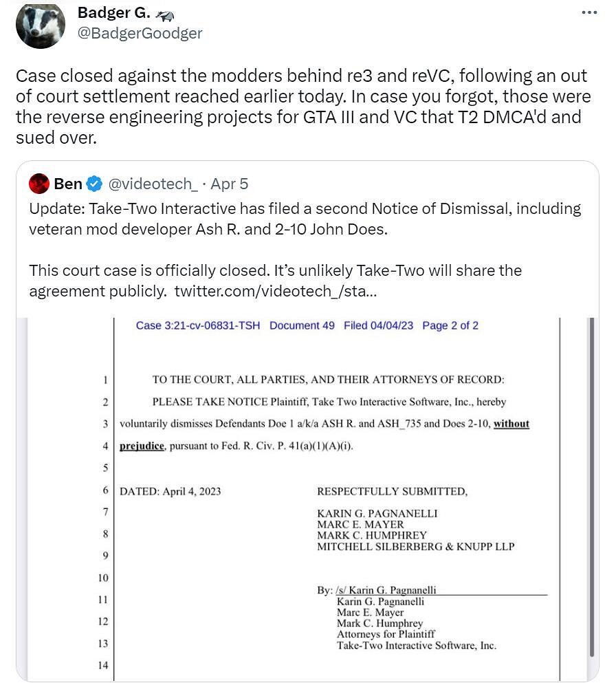Click the 'DATED: April 4, 2023' line

click(x=170, y=491)
